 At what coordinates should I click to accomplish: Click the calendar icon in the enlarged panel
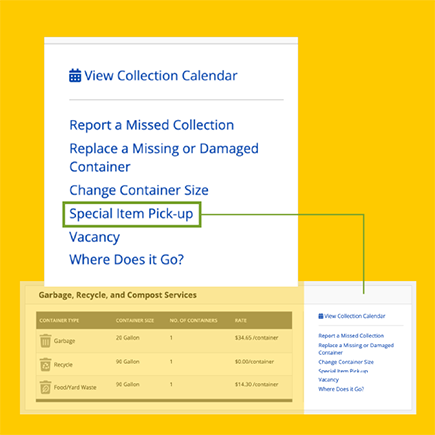[x=75, y=75]
